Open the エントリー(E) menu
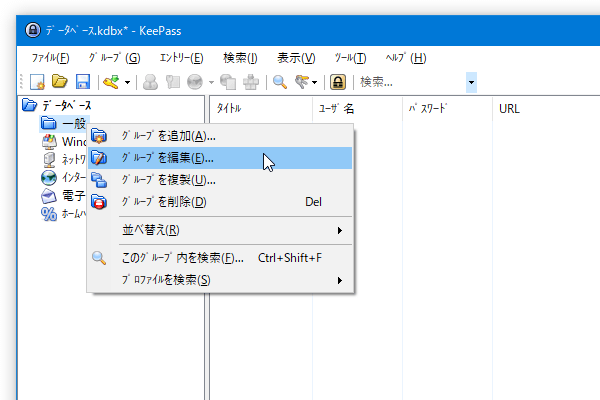Screen dimensions: 600x400 click(x=181, y=58)
